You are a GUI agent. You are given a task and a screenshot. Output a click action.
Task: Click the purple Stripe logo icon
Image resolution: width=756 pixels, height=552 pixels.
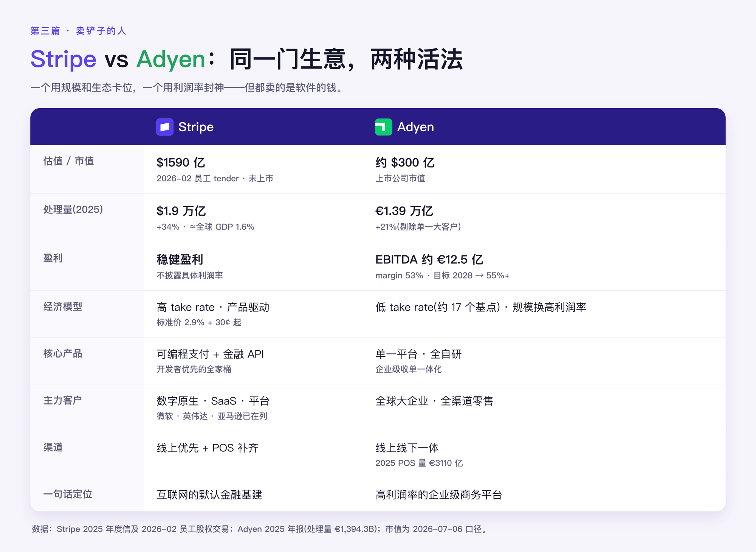(165, 127)
